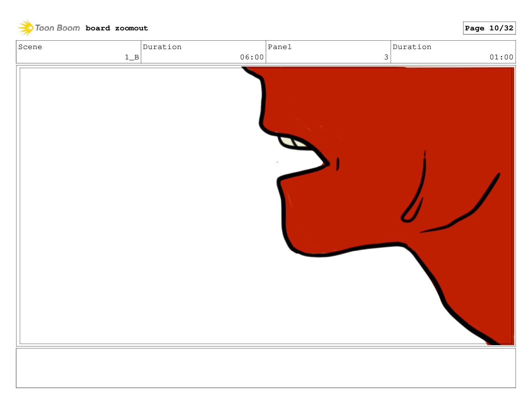Click the 'Page 10/32' page indicator

click(489, 28)
